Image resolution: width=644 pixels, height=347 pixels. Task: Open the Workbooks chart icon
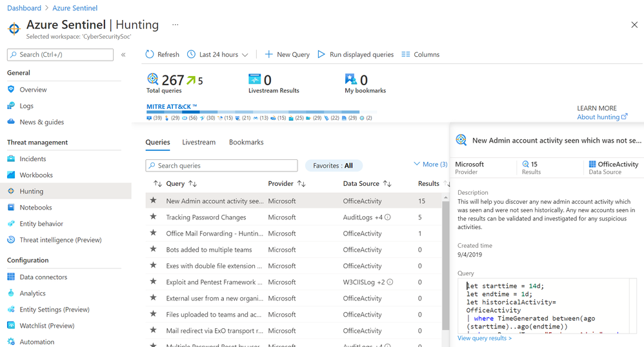click(x=11, y=175)
